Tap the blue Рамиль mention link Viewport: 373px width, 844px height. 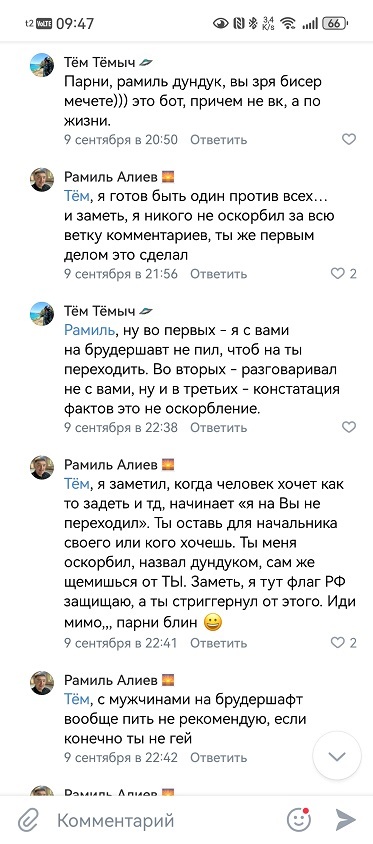(89, 329)
